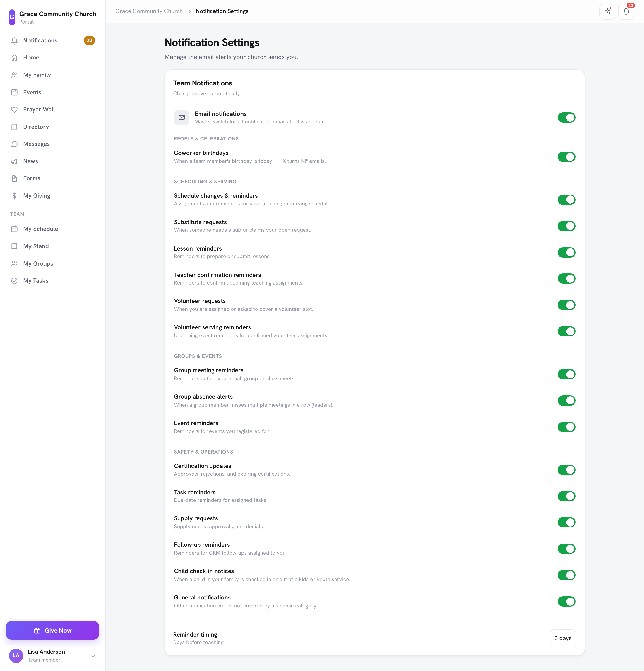
Task: Click the Messages speech bubble icon
Action: click(x=14, y=144)
